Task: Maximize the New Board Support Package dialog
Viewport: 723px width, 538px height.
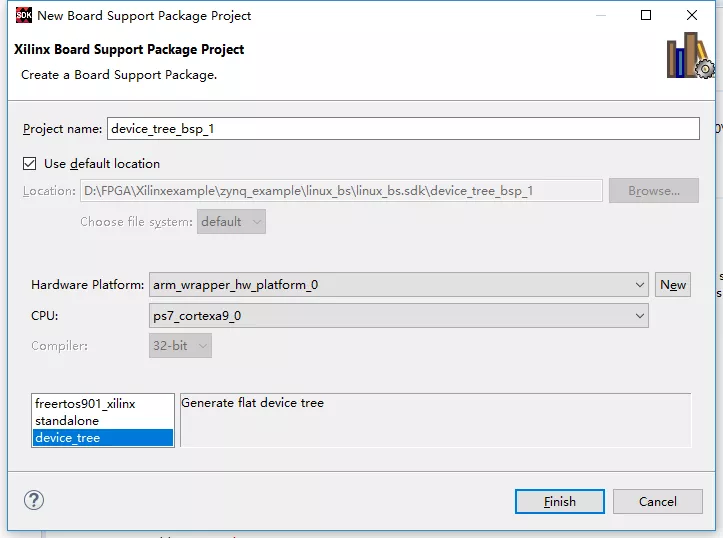Action: 646,16
